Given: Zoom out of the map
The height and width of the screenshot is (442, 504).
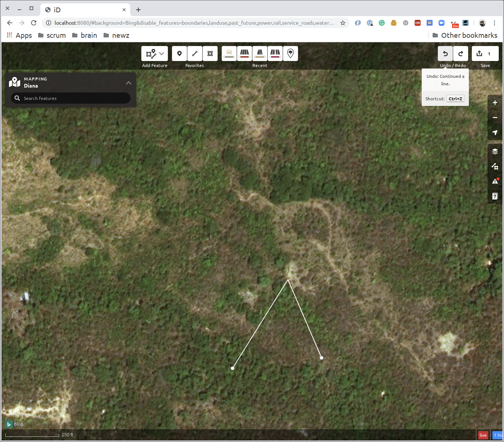Looking at the screenshot, I should (495, 118).
